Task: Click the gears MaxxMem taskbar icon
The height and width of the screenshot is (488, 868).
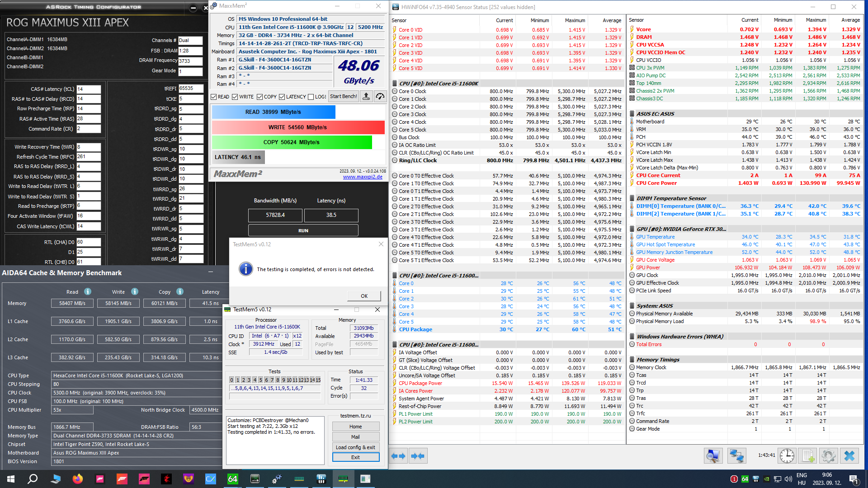Action: (277, 479)
